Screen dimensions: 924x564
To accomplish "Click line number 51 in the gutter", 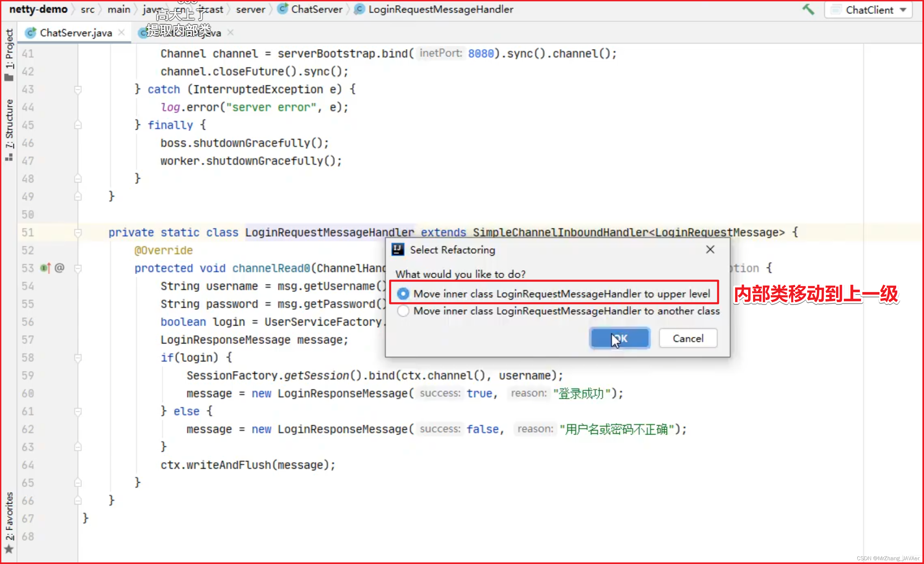I will click(x=28, y=232).
